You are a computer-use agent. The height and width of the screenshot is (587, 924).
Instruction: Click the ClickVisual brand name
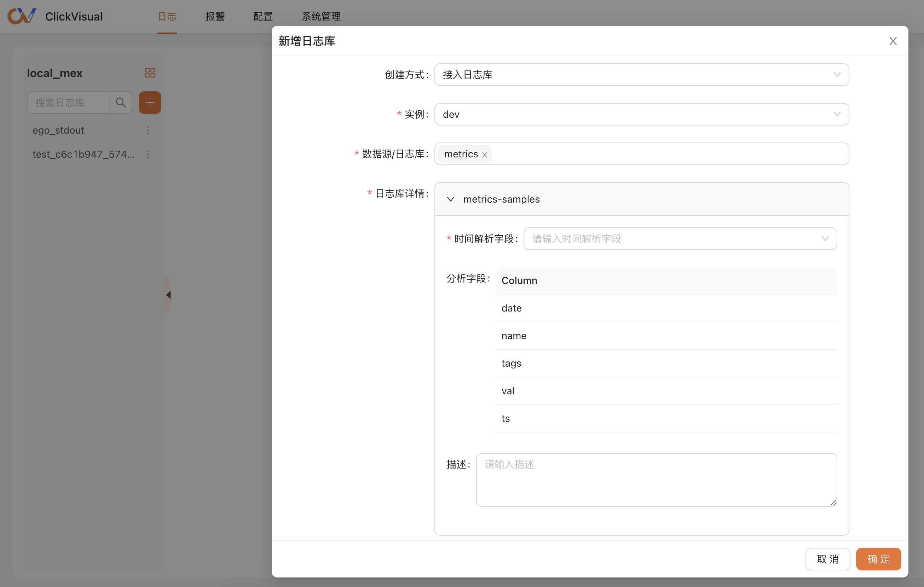pyautogui.click(x=74, y=17)
